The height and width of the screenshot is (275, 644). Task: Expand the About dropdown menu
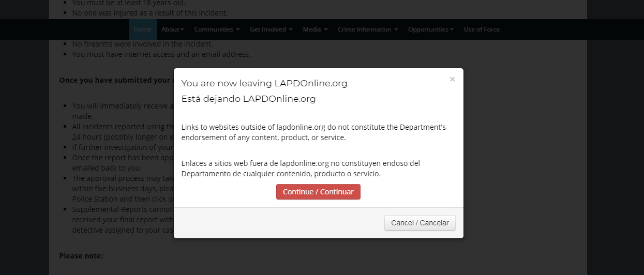pyautogui.click(x=173, y=29)
